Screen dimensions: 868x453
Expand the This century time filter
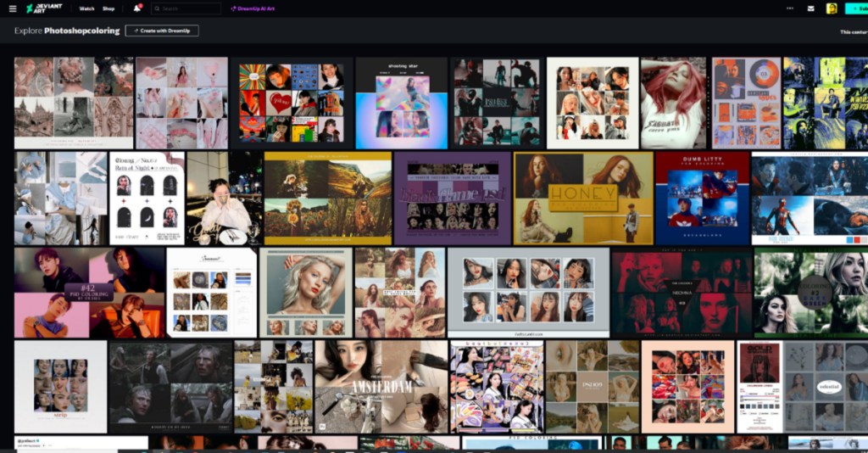[x=853, y=31]
